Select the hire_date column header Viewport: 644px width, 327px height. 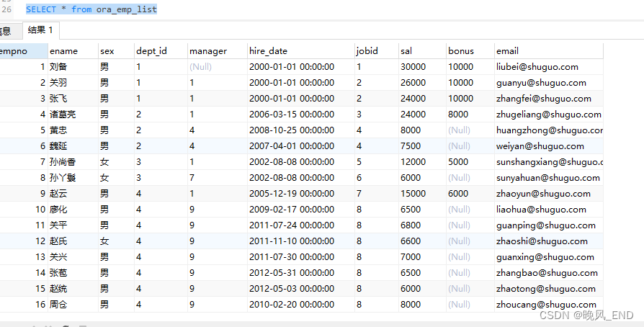(300, 51)
